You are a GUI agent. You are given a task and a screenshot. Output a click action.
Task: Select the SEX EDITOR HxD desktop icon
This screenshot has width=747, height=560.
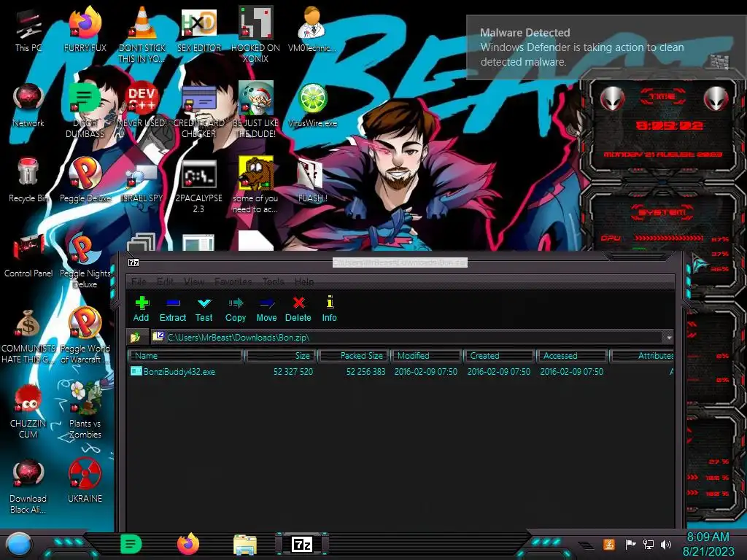tap(198, 29)
